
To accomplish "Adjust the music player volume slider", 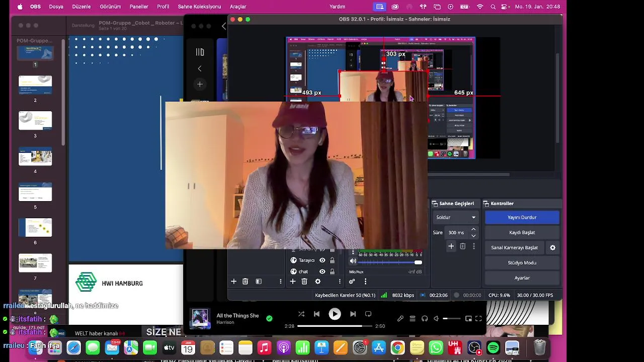I will (452, 318).
